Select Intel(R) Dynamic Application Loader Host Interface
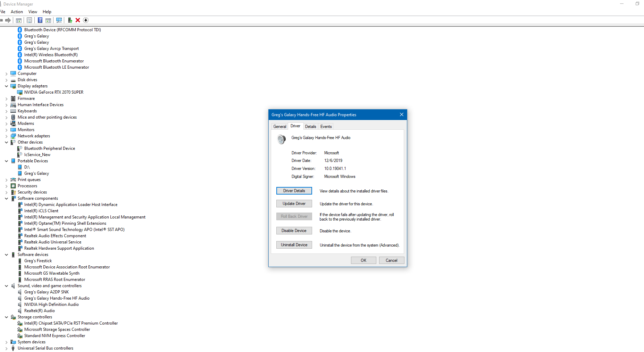Screen dimensions: 644x352 click(x=71, y=205)
